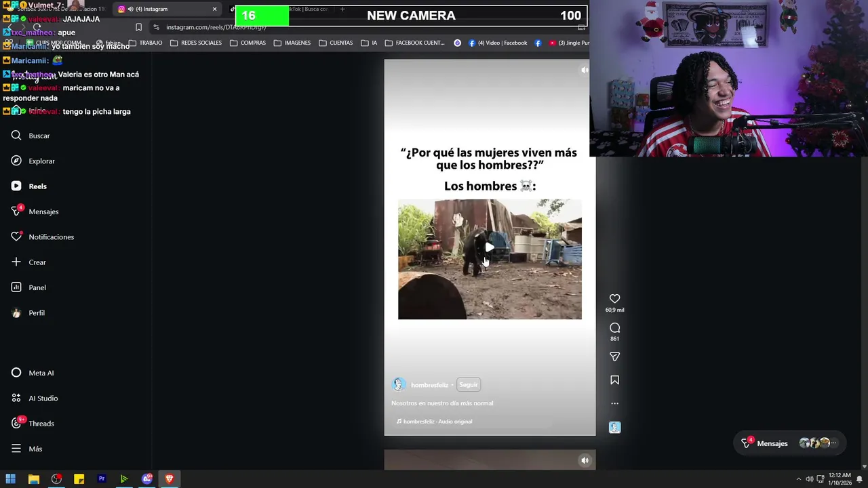Share the reel with the paper plane icon
Image resolution: width=868 pixels, height=488 pixels.
pyautogui.click(x=614, y=357)
